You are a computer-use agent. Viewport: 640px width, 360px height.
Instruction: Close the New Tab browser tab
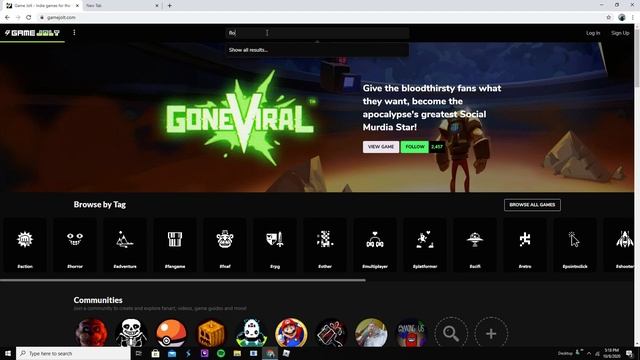[x=157, y=6]
